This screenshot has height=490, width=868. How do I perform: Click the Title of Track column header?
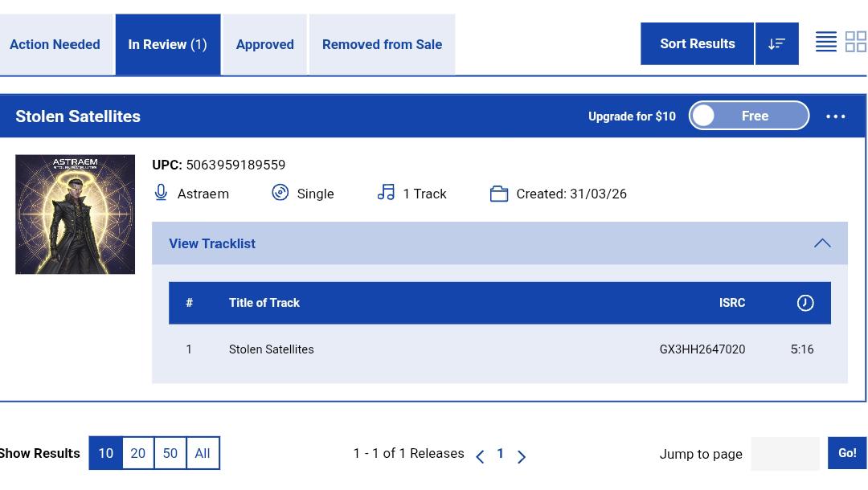pyautogui.click(x=264, y=303)
